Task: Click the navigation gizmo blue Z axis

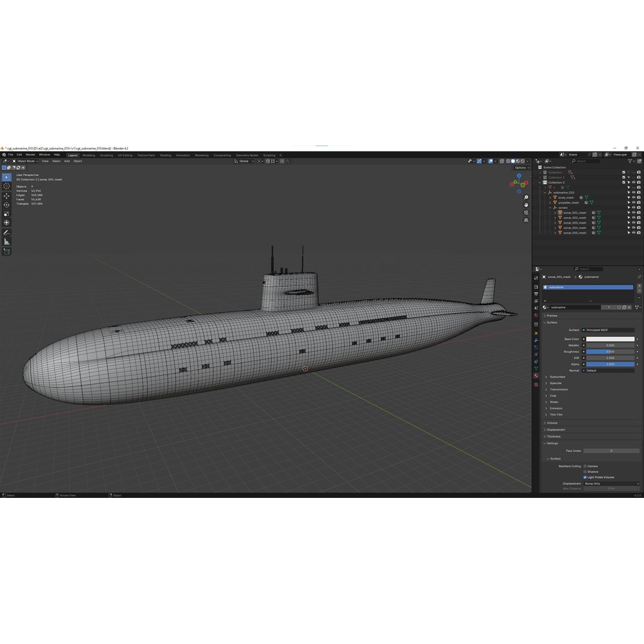Action: (x=519, y=176)
